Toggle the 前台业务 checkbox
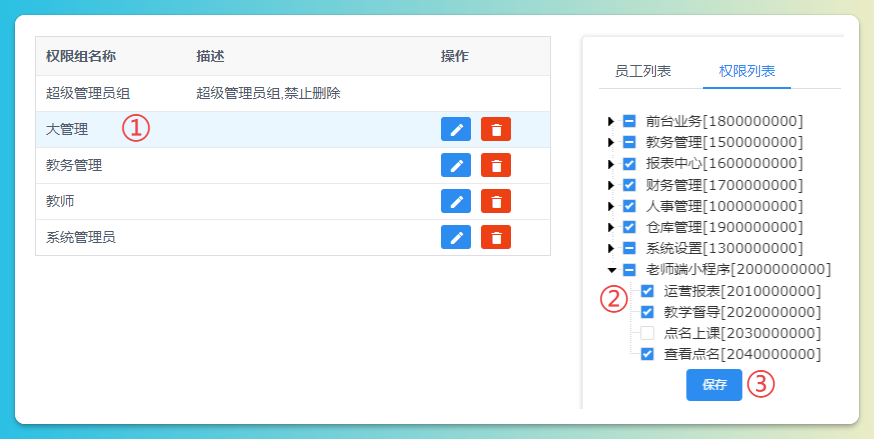Viewport: 874px width, 439px height. [x=629, y=121]
